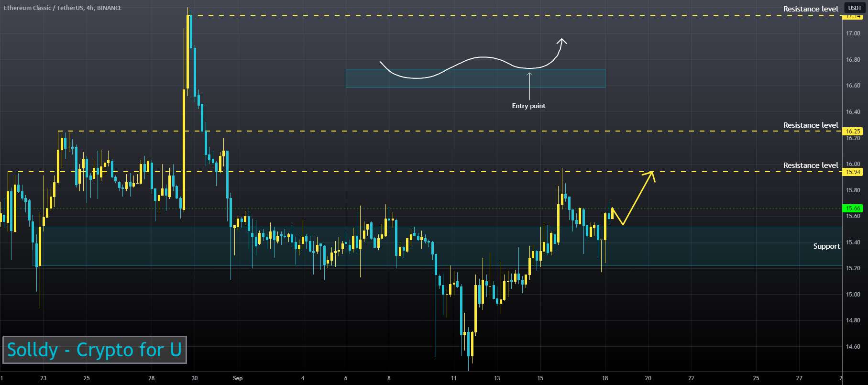Click the 16.40 price axis value

[x=853, y=112]
